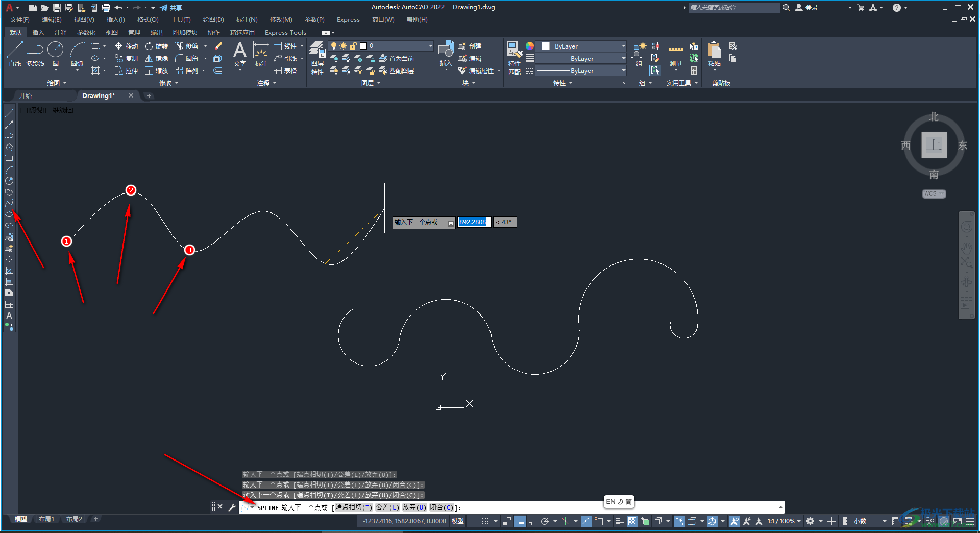The width and height of the screenshot is (980, 533).
Task: Switch to the 插入 ribbon tab
Action: (x=38, y=33)
